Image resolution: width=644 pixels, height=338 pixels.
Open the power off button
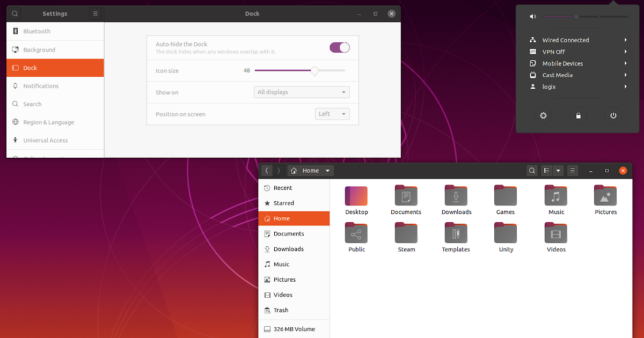[x=613, y=115]
